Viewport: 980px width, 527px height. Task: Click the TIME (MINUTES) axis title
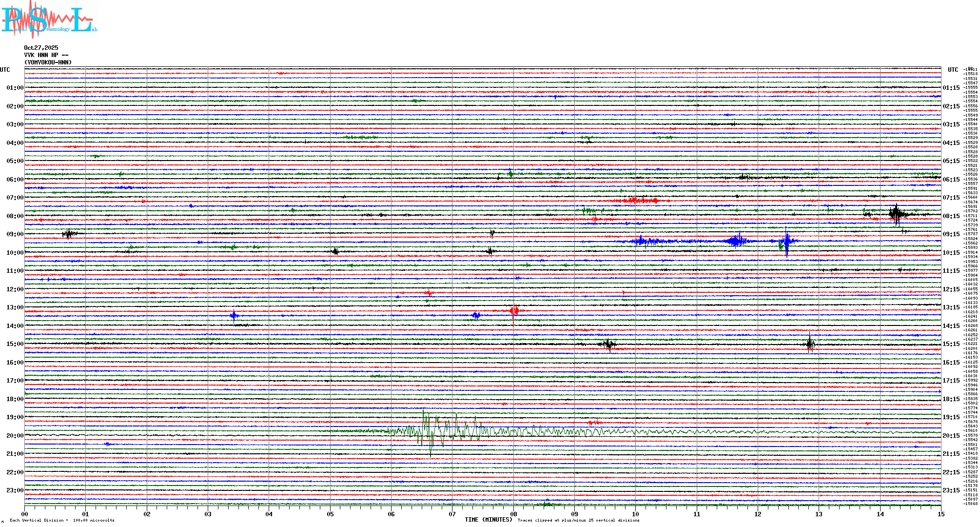click(x=489, y=520)
